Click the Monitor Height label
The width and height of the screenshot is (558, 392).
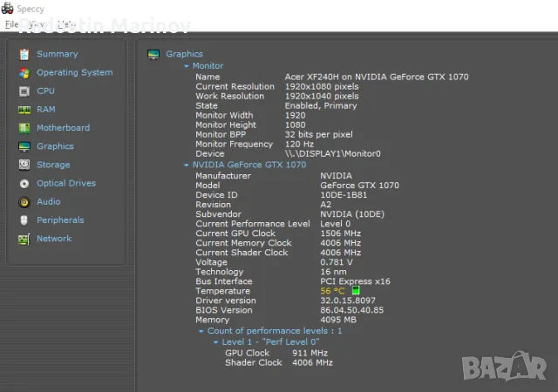pos(226,125)
